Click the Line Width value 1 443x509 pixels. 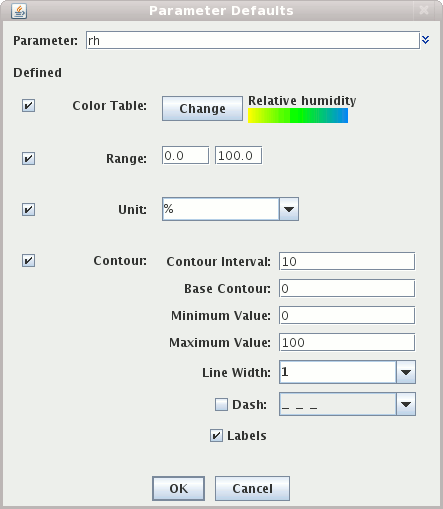(x=338, y=372)
